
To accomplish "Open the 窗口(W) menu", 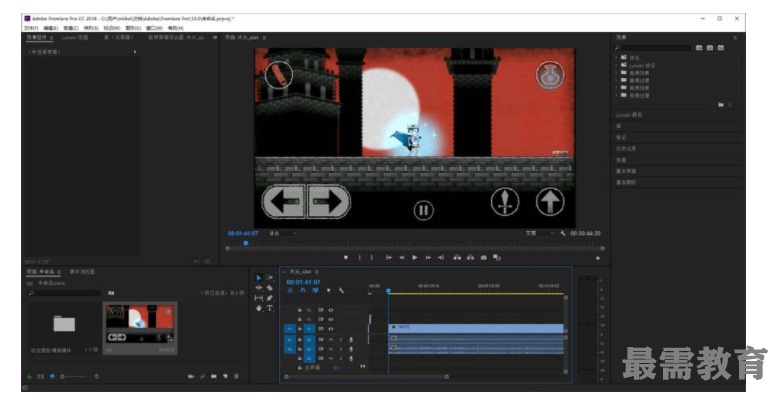I will coord(154,28).
